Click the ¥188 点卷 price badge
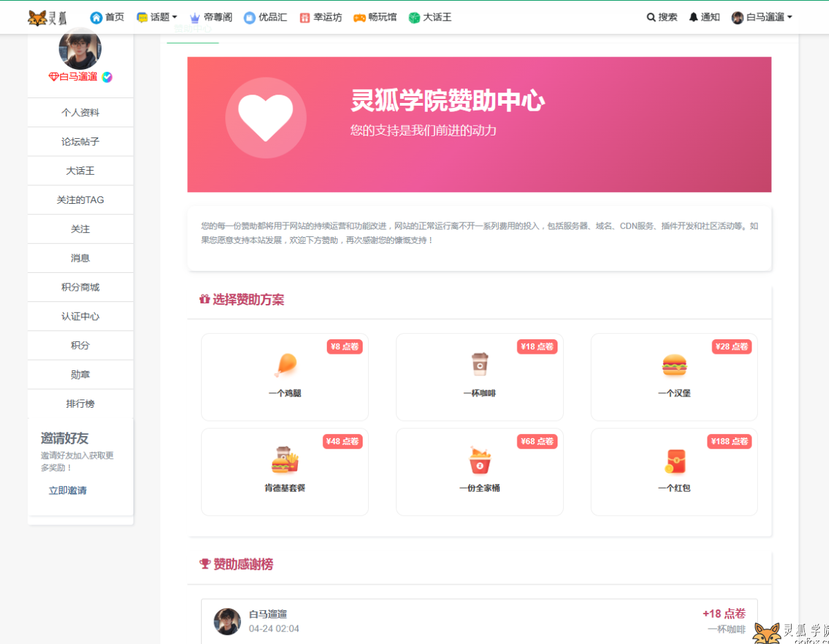The height and width of the screenshot is (644, 829). pos(730,442)
